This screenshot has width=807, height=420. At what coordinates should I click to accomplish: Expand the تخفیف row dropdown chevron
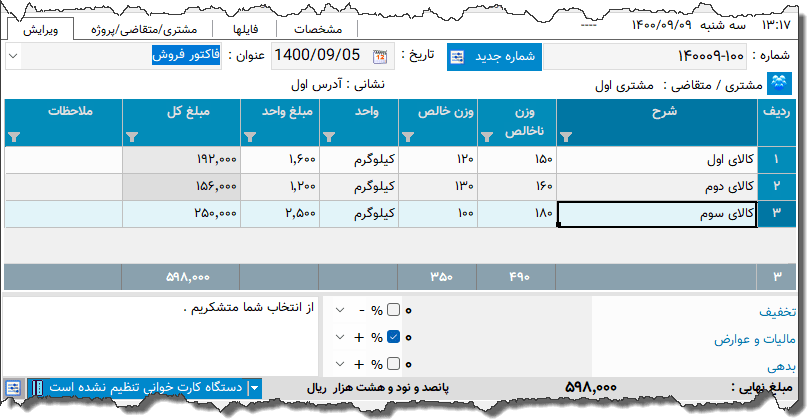click(340, 310)
